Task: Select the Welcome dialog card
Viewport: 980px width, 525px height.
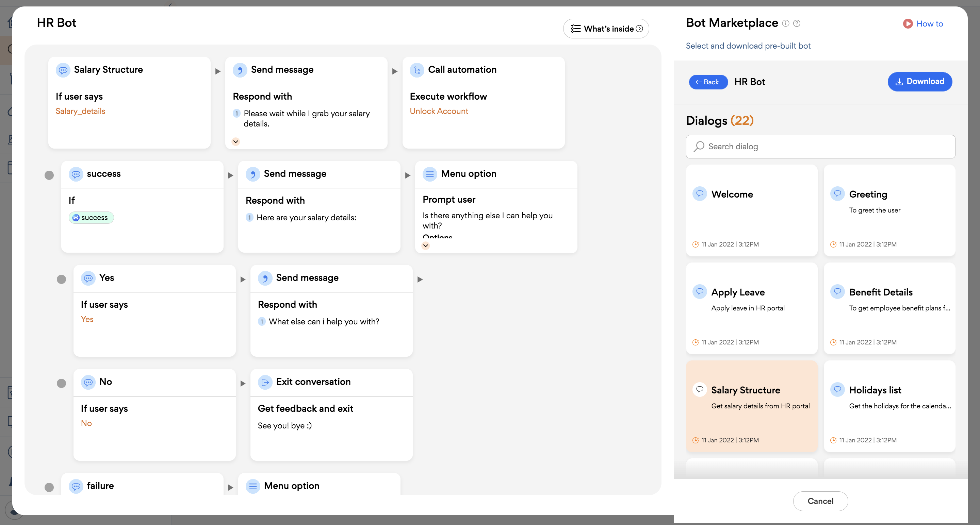Action: (x=751, y=210)
